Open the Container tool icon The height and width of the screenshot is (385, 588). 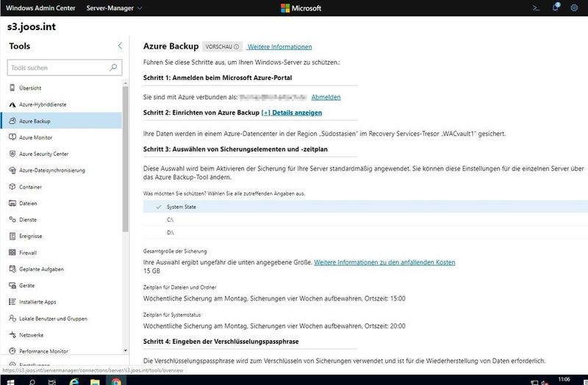click(x=12, y=187)
